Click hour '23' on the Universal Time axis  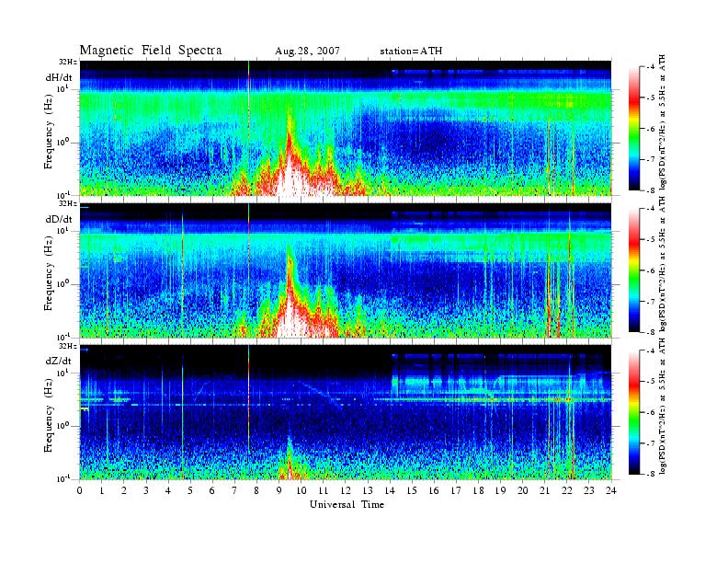click(588, 490)
